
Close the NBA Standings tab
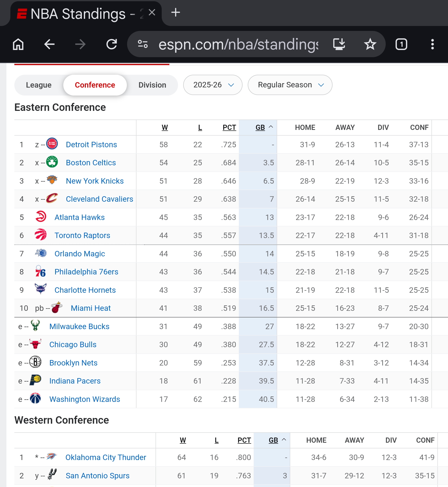tap(152, 12)
